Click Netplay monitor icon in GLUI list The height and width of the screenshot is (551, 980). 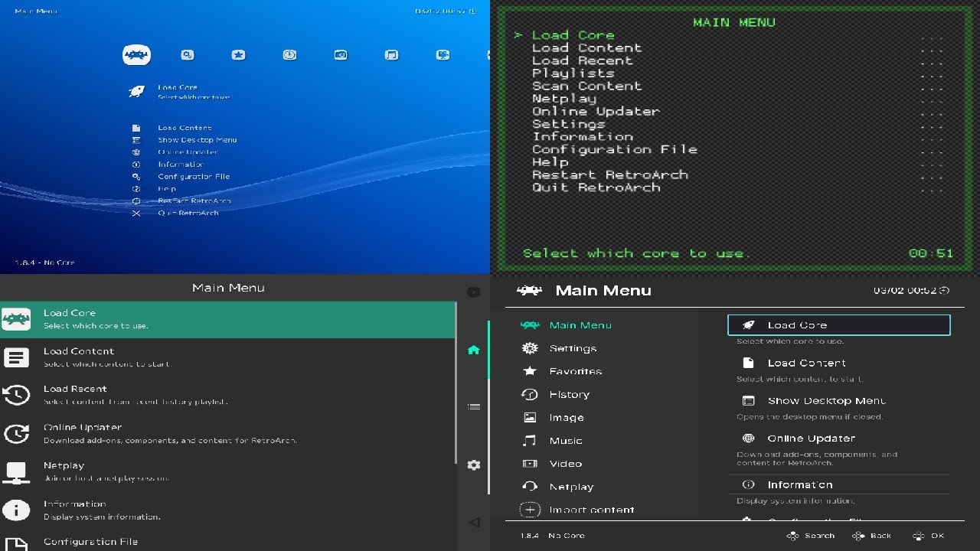[x=16, y=471]
